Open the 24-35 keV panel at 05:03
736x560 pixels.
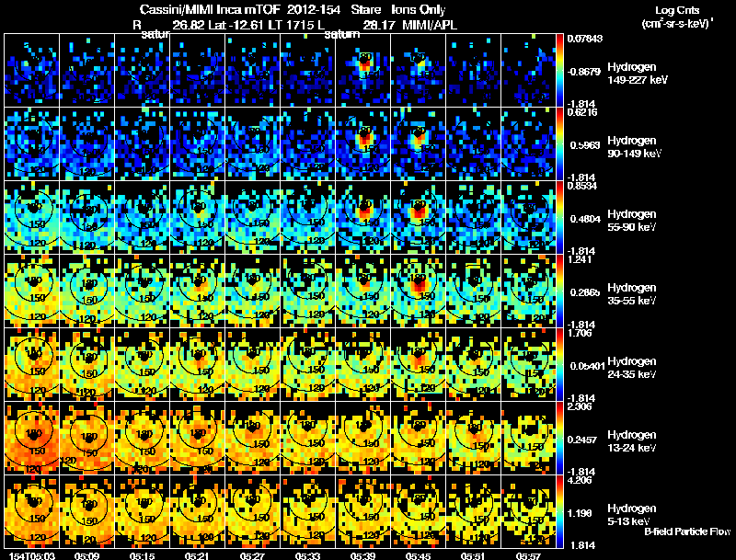pyautogui.click(x=32, y=365)
